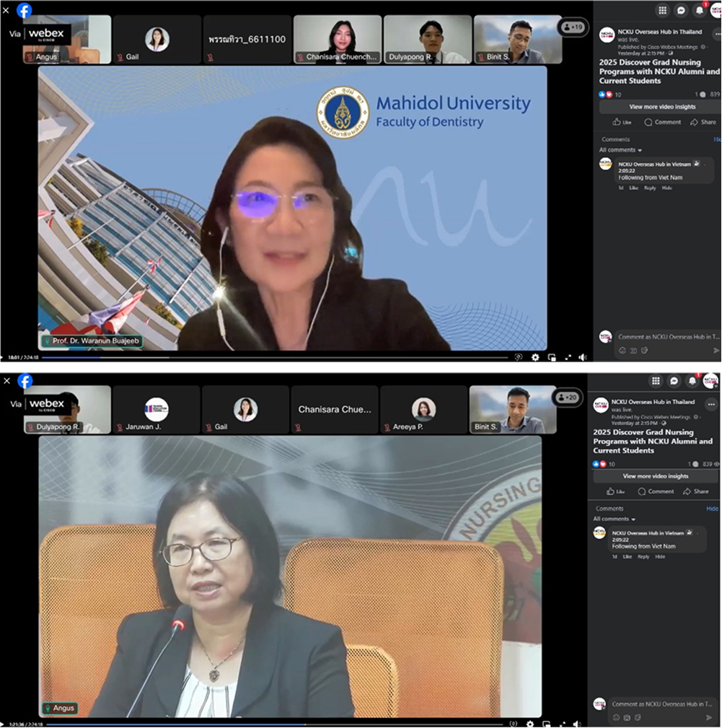
Task: Seek on the top video progress bar
Action: 216,357
